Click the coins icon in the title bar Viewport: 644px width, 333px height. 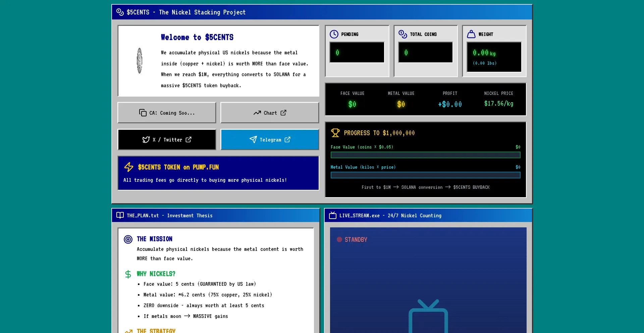pos(120,12)
